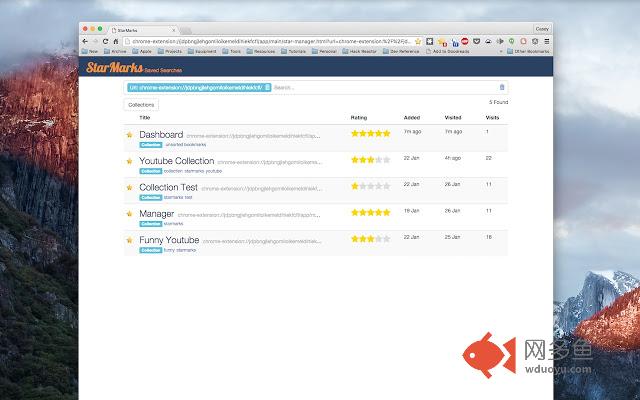Bookmark this page with the address bar star
The image size is (640, 400).
418,41
